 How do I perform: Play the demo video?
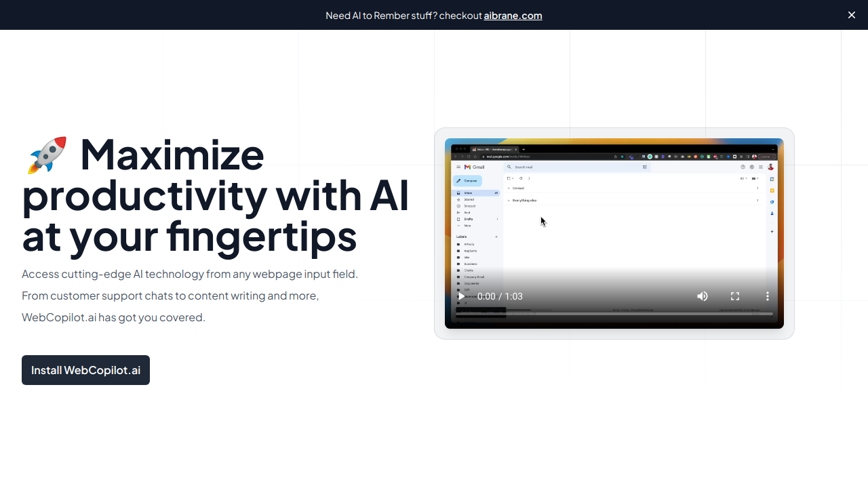pos(461,296)
